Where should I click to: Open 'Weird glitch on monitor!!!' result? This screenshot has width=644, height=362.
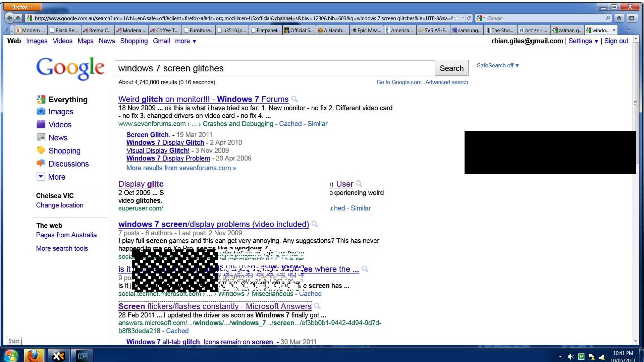pos(203,99)
